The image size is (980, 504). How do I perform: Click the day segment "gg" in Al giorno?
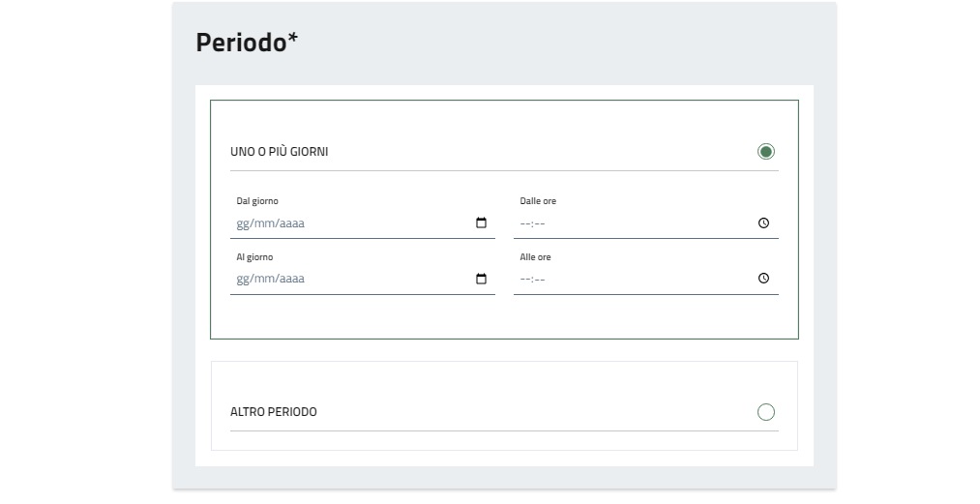pos(243,279)
